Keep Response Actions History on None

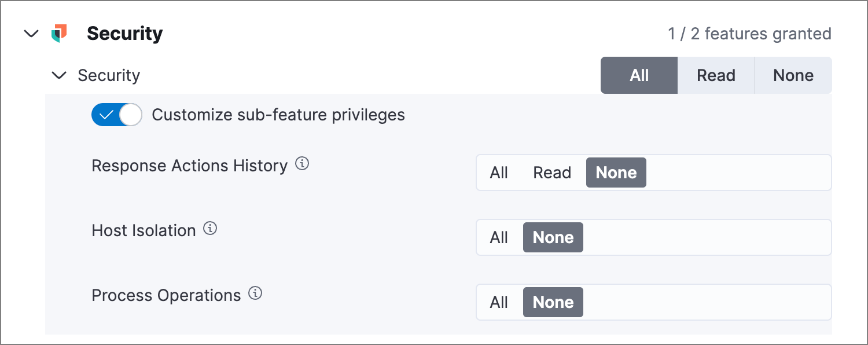point(616,172)
